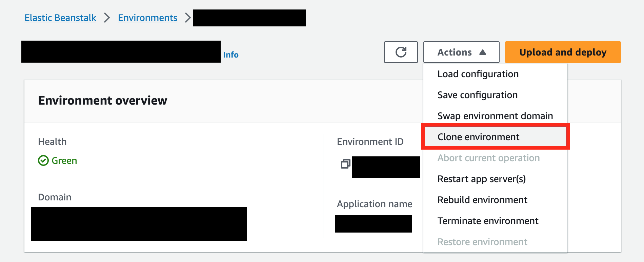This screenshot has width=644, height=262.
Task: Select Rebuild environment in Actions list
Action: click(482, 200)
